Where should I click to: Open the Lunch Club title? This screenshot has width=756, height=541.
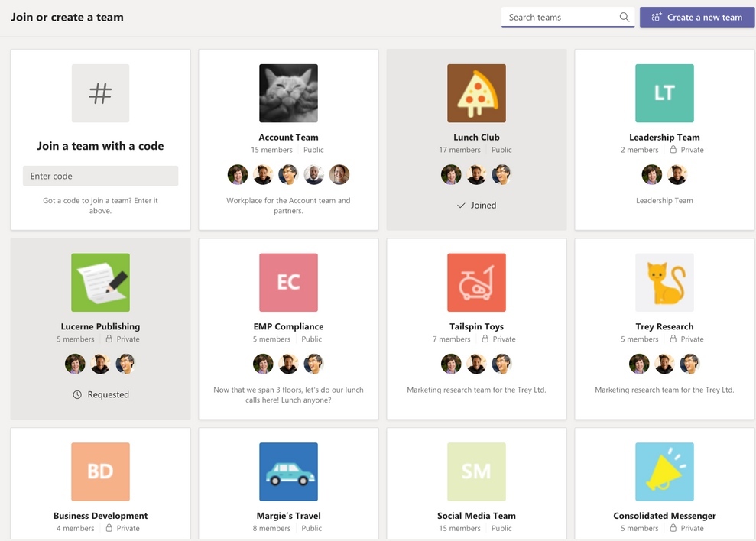pyautogui.click(x=476, y=138)
